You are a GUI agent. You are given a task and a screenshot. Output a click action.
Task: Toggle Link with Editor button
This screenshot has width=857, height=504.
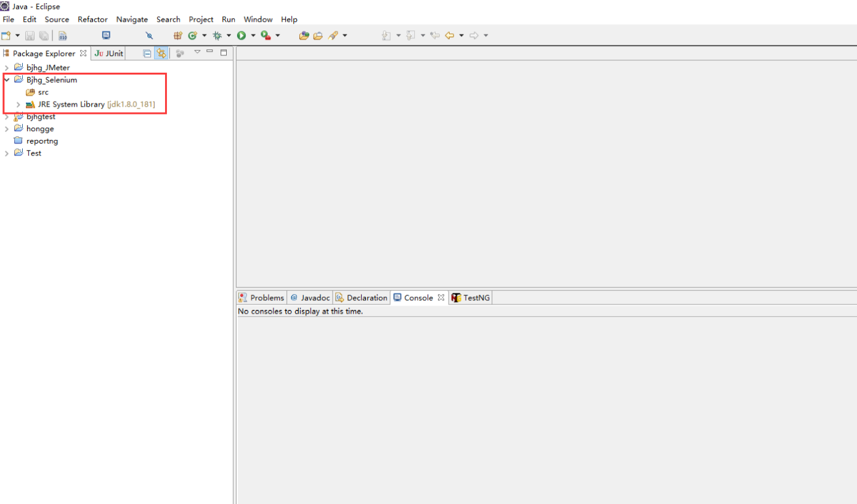[161, 54]
